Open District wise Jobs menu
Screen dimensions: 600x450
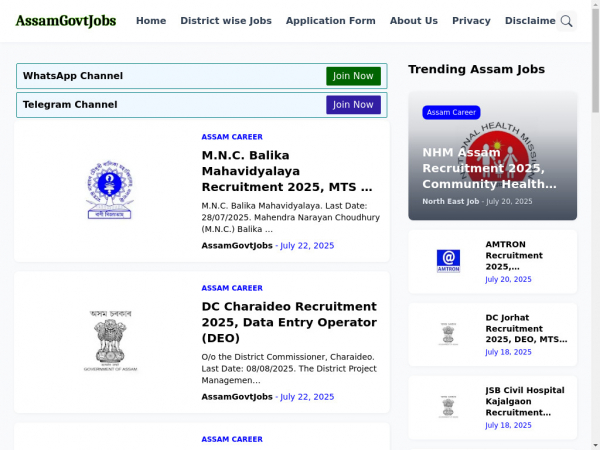[226, 21]
